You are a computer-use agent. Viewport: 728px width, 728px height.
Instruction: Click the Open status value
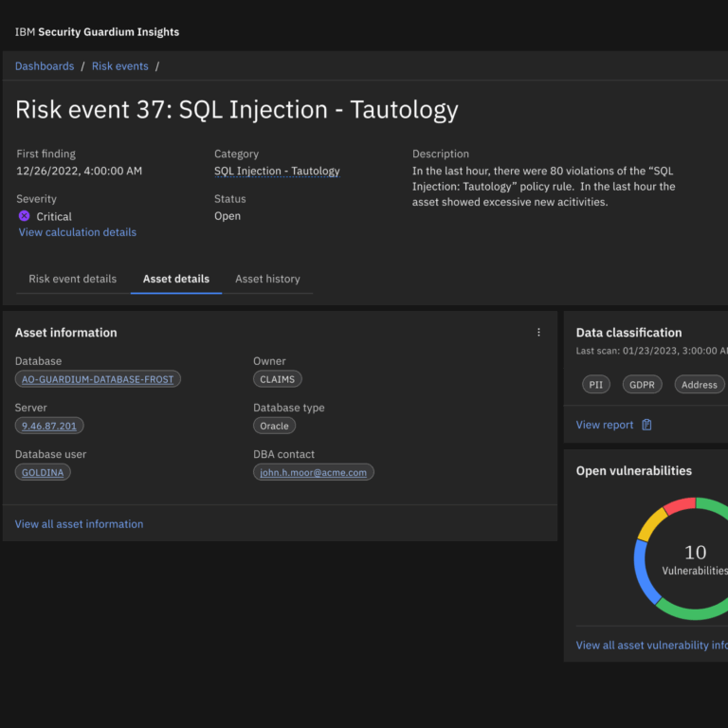coord(227,216)
